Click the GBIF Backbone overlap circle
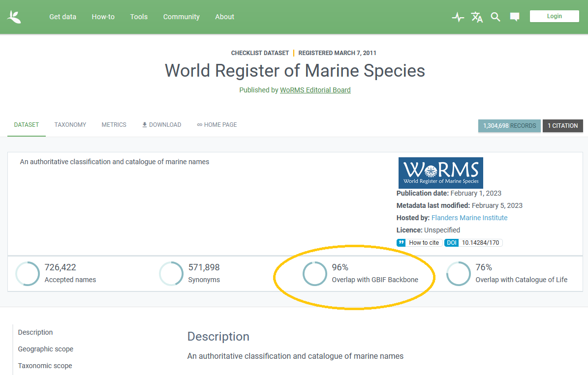 tap(314, 273)
